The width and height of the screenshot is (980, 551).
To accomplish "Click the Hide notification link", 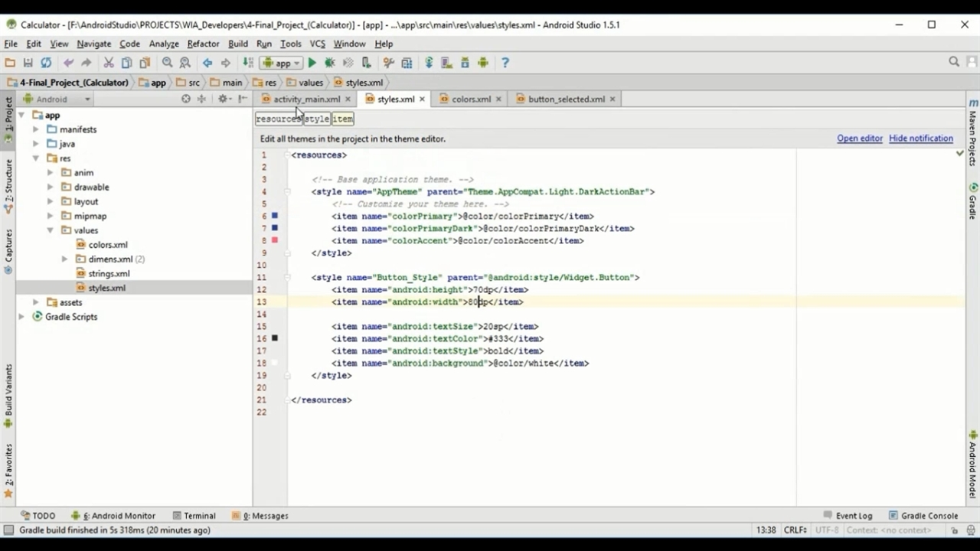I will pyautogui.click(x=920, y=139).
